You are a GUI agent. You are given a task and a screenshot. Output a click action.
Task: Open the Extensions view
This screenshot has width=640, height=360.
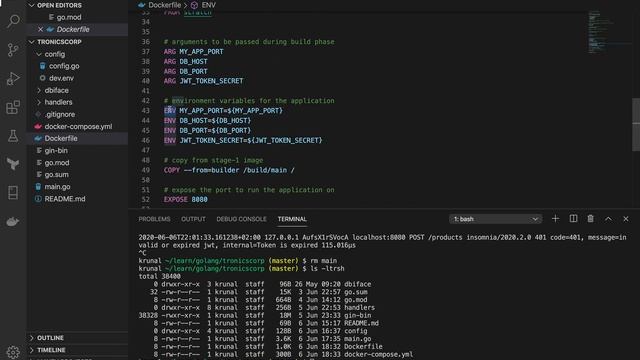pos(13,107)
